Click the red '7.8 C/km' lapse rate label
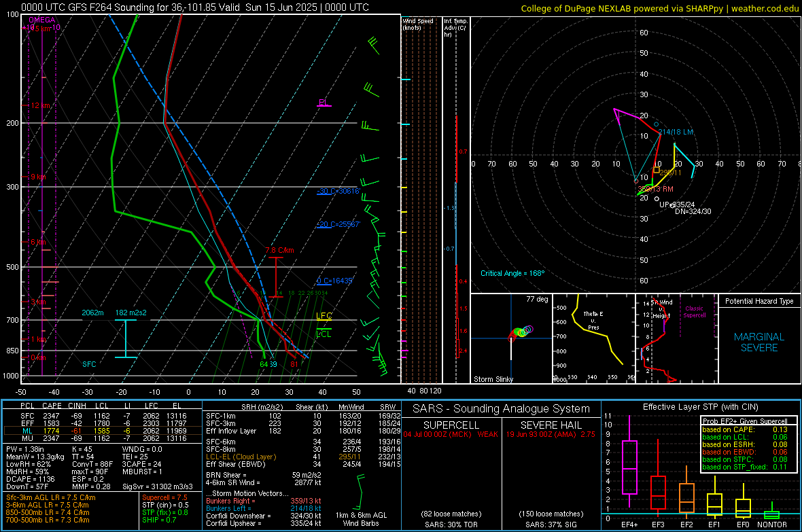The image size is (802, 532). point(279,250)
